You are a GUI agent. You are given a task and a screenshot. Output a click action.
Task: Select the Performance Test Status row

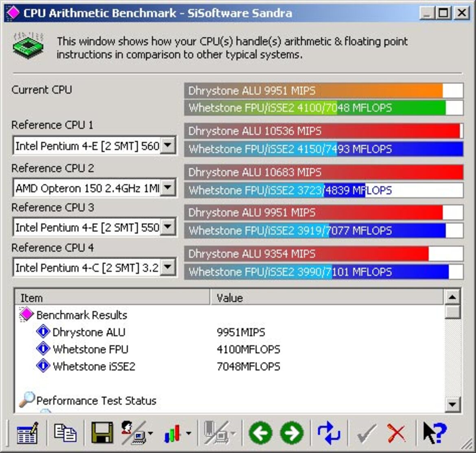click(229, 400)
